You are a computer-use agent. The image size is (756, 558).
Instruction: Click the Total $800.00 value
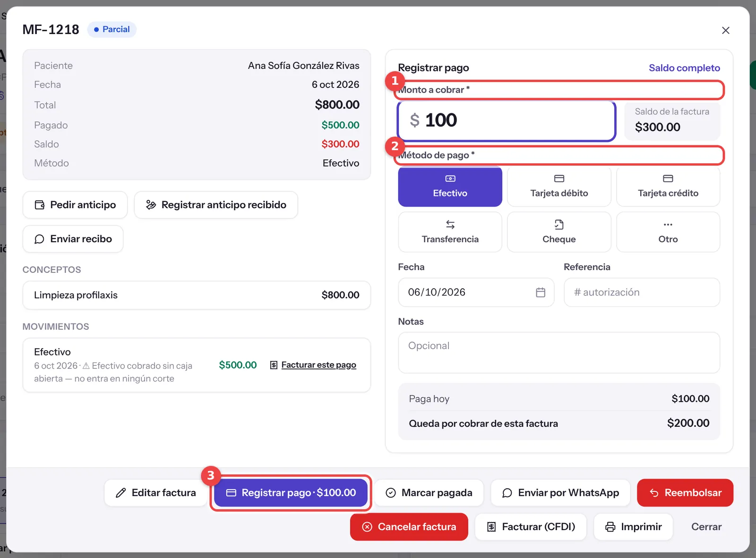[337, 105]
